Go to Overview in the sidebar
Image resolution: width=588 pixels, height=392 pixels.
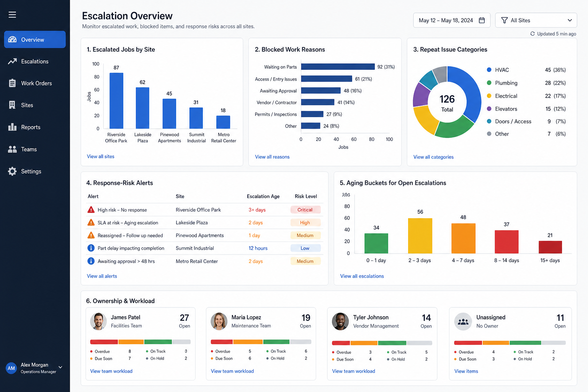35,39
